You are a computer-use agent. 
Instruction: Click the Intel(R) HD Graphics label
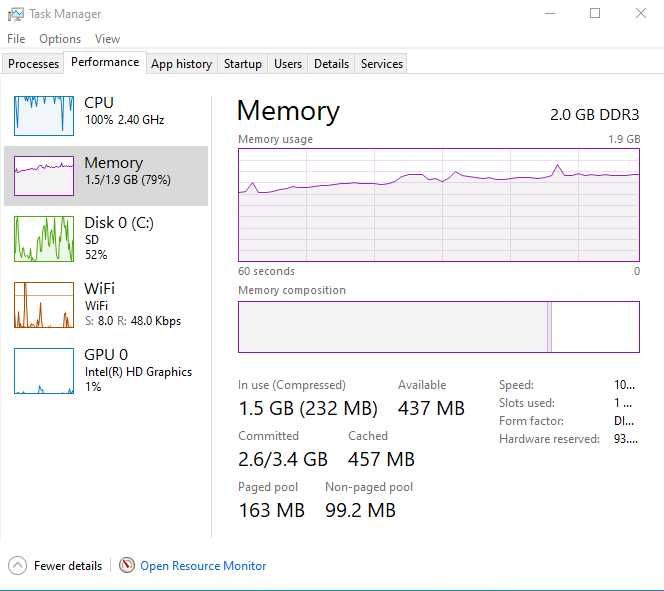pyautogui.click(x=138, y=372)
